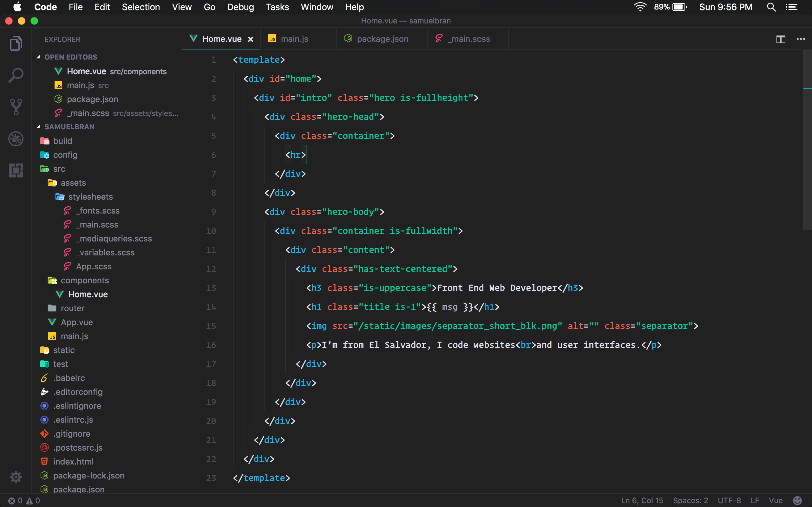Open the editor More Actions ellipsis
812x507 pixels.
click(x=801, y=39)
